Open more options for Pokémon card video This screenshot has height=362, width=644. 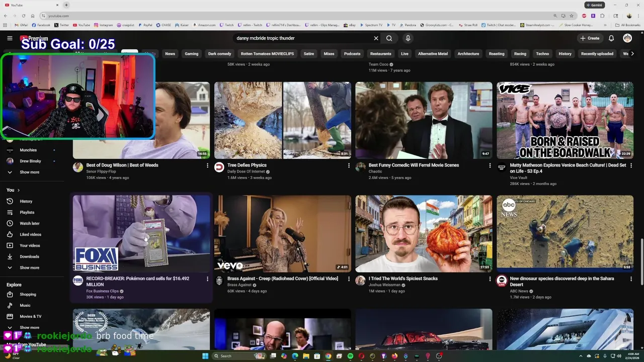point(207,279)
